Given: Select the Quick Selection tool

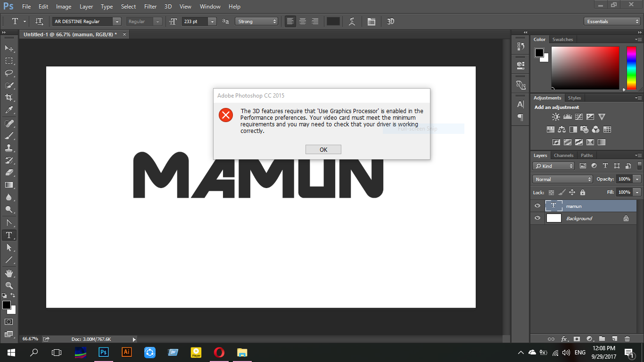Looking at the screenshot, I should pos(9,85).
